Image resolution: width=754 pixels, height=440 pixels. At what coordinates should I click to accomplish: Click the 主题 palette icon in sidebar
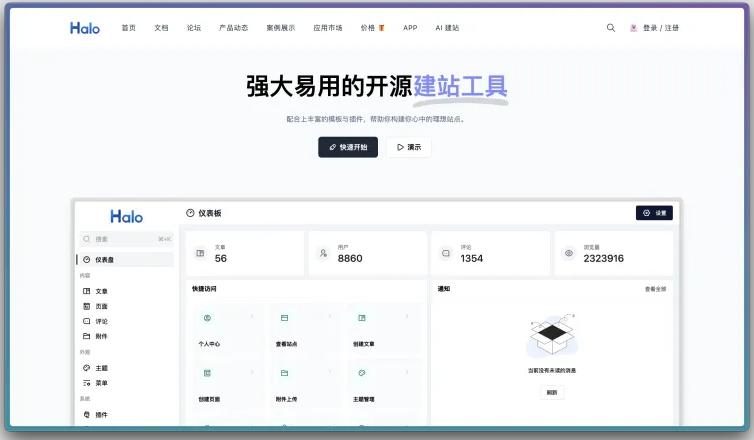[x=87, y=368]
